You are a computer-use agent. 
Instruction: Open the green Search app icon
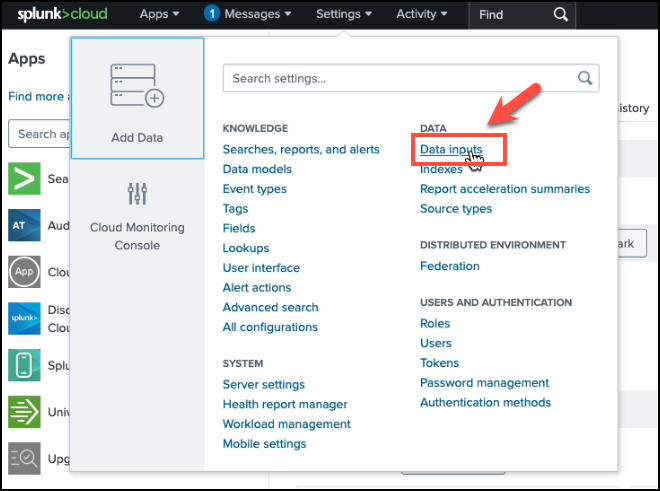24,179
